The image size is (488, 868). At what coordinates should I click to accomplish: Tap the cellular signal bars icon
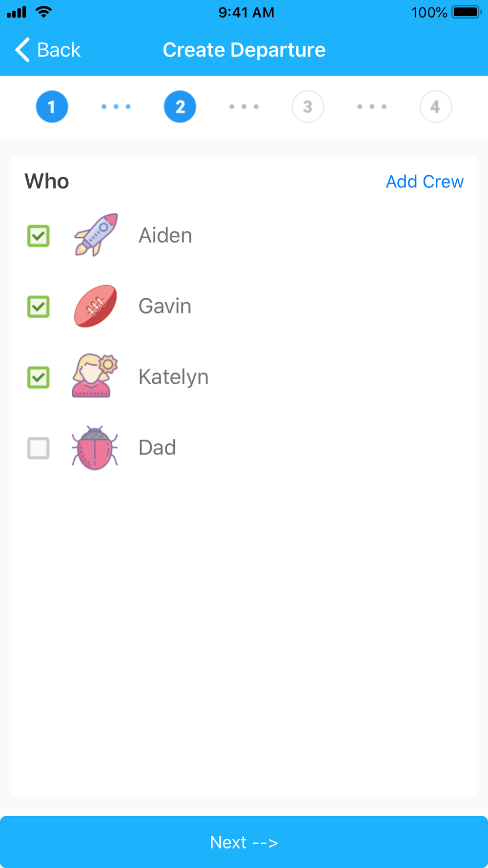[x=17, y=12]
